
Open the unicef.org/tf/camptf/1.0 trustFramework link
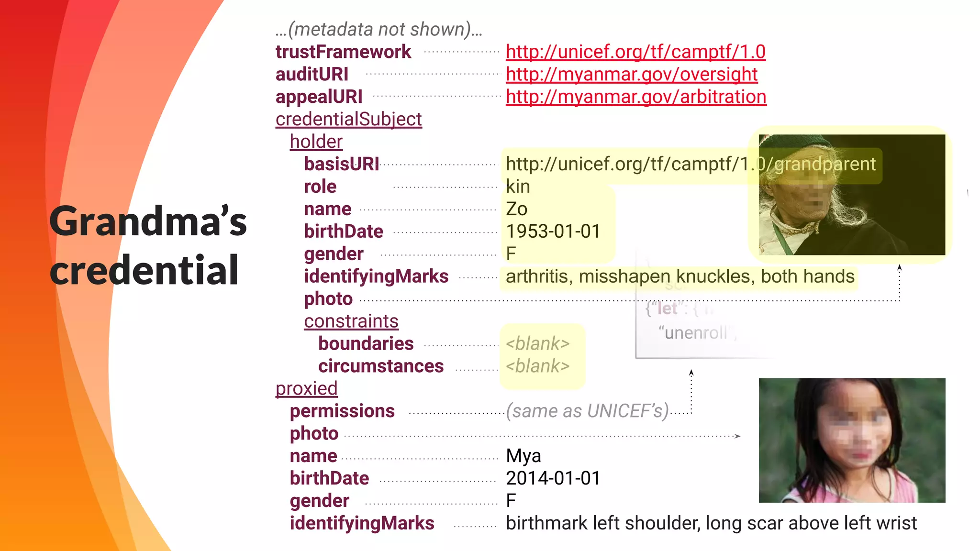click(635, 52)
